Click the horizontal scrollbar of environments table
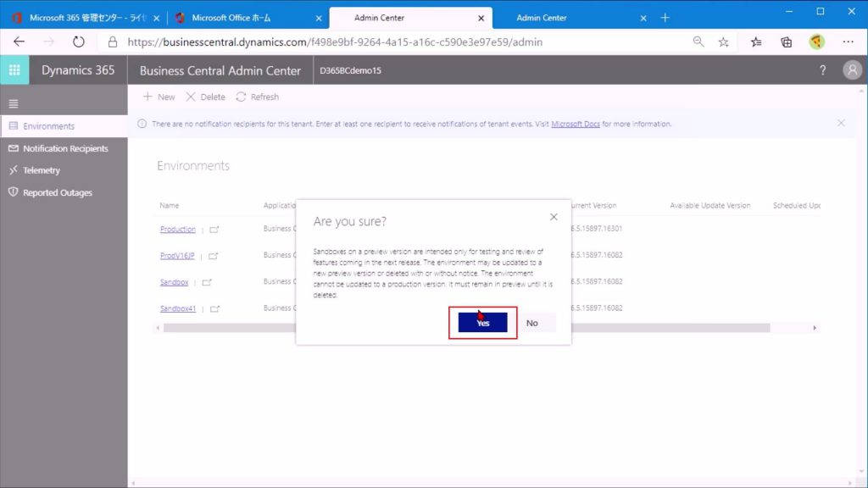The height and width of the screenshot is (488, 868). [x=467, y=328]
